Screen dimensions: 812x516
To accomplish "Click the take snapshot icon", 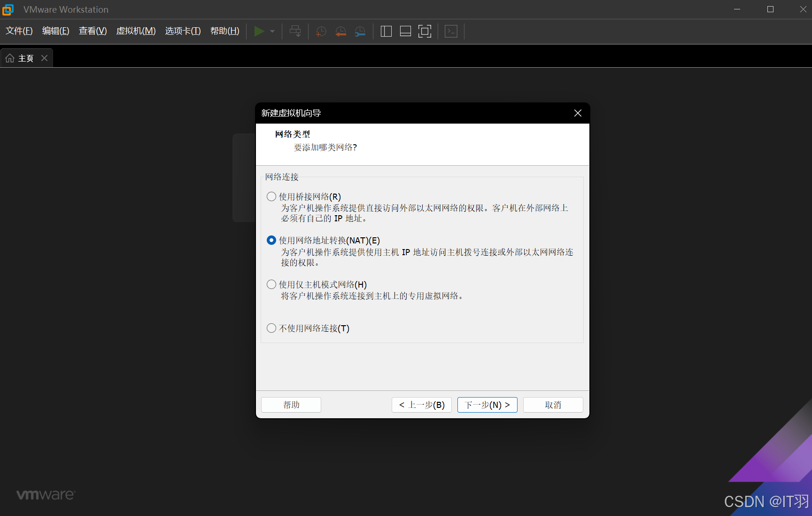I will 321,31.
